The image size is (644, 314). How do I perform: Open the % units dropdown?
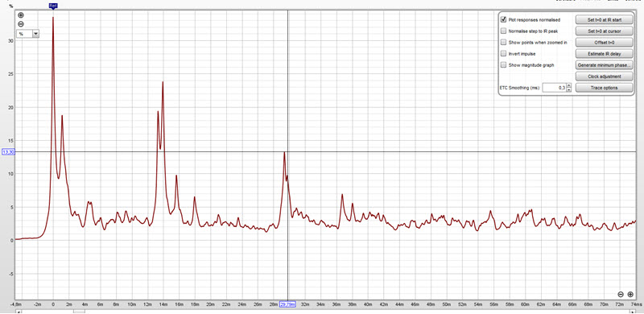pos(28,34)
